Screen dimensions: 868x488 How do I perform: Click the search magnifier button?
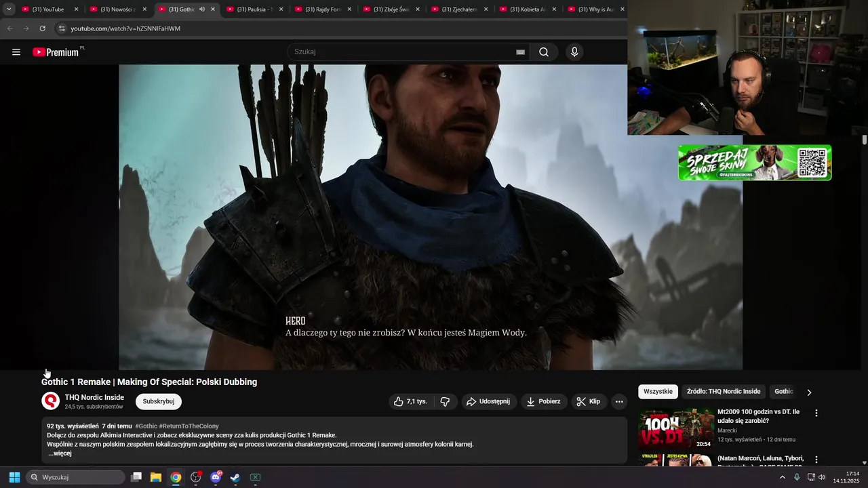[544, 52]
